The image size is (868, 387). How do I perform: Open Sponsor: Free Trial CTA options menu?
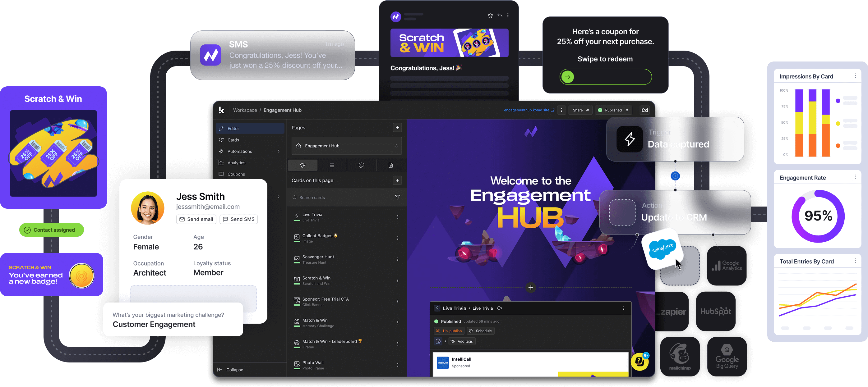pos(398,302)
